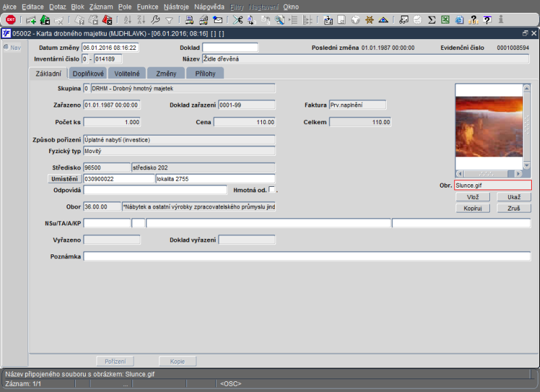This screenshot has height=392, width=540.
Task: Open the Okno menu
Action: coord(291,7)
